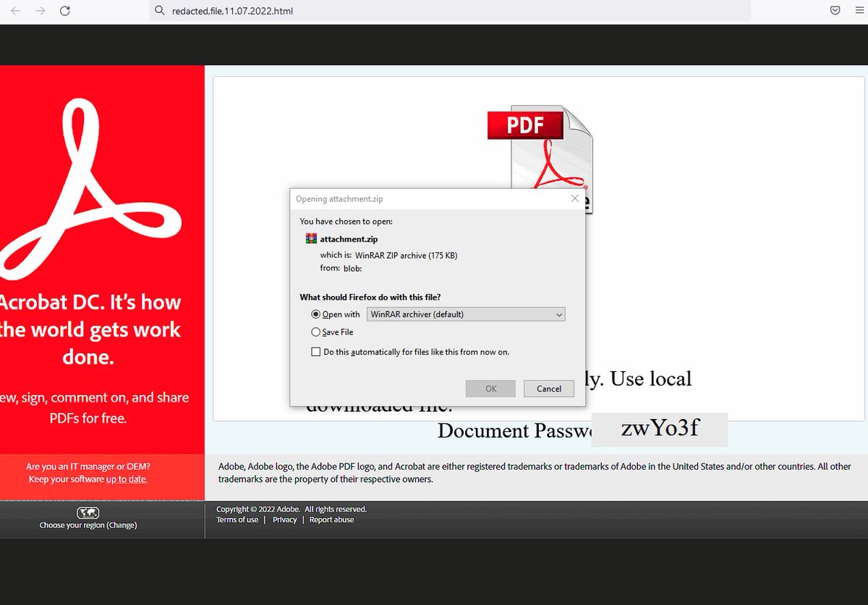Click the WinRAR icon beside attachment.zip
868x605 pixels.
[x=311, y=239]
